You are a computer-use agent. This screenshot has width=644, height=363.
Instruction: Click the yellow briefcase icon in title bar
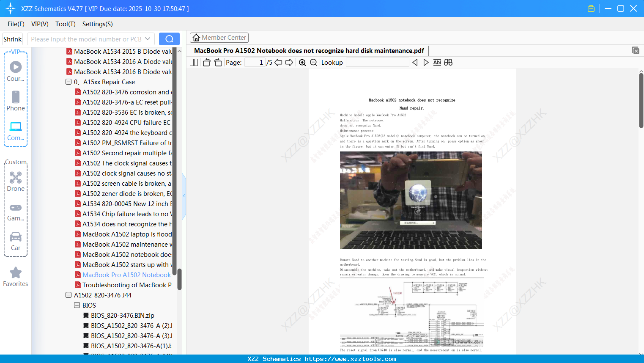[591, 8]
